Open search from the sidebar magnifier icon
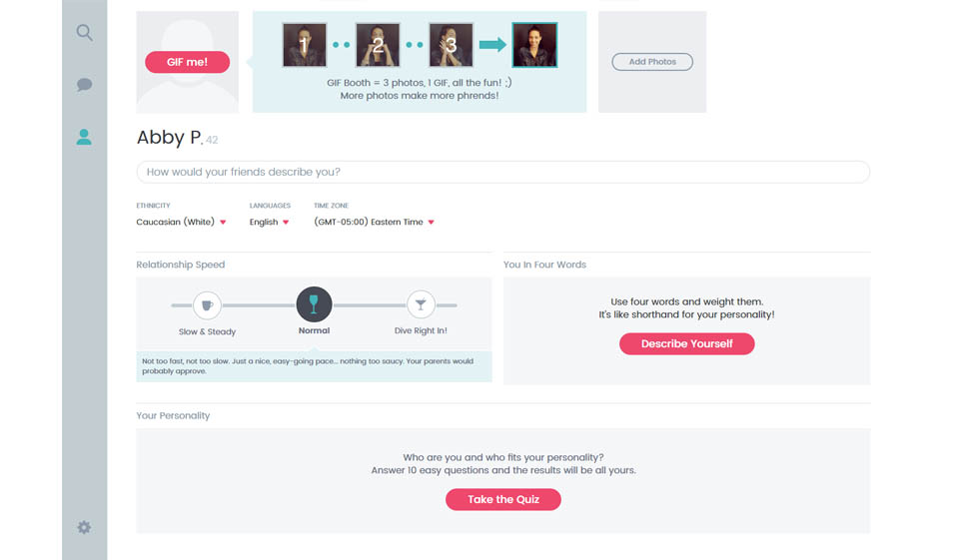Image resolution: width=959 pixels, height=560 pixels. pos(84,33)
